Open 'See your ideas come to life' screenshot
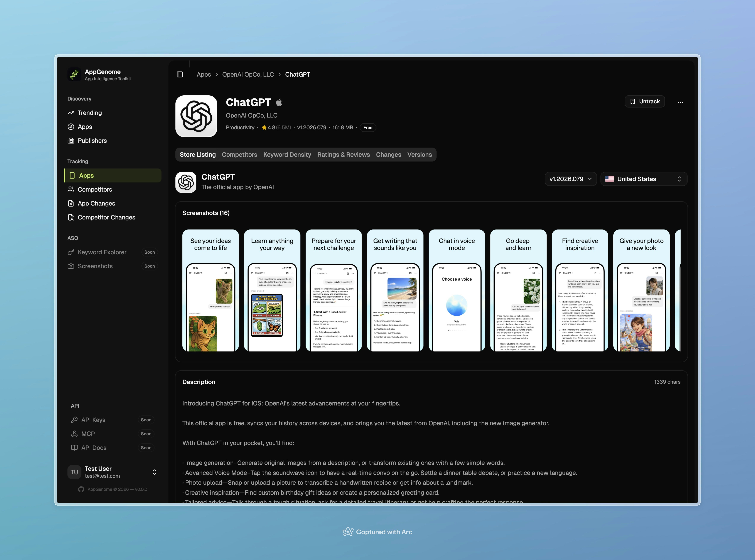Screen dimensions: 755x560 (x=211, y=291)
